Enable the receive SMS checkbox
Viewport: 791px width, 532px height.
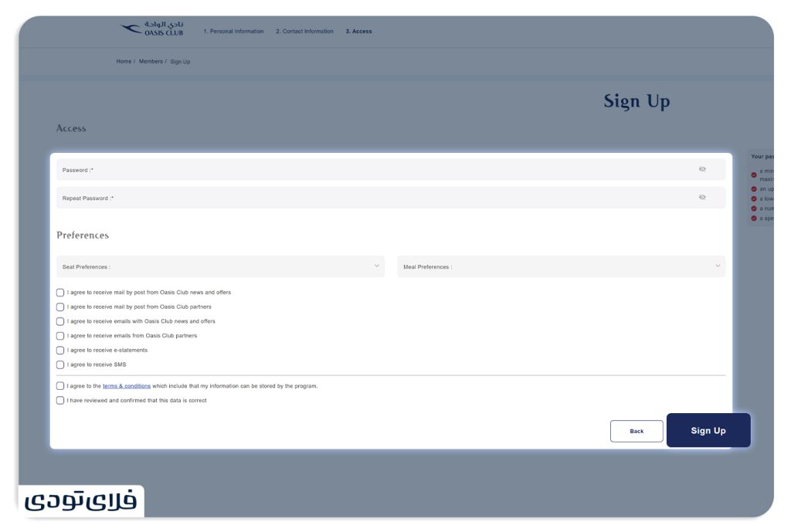(x=60, y=364)
